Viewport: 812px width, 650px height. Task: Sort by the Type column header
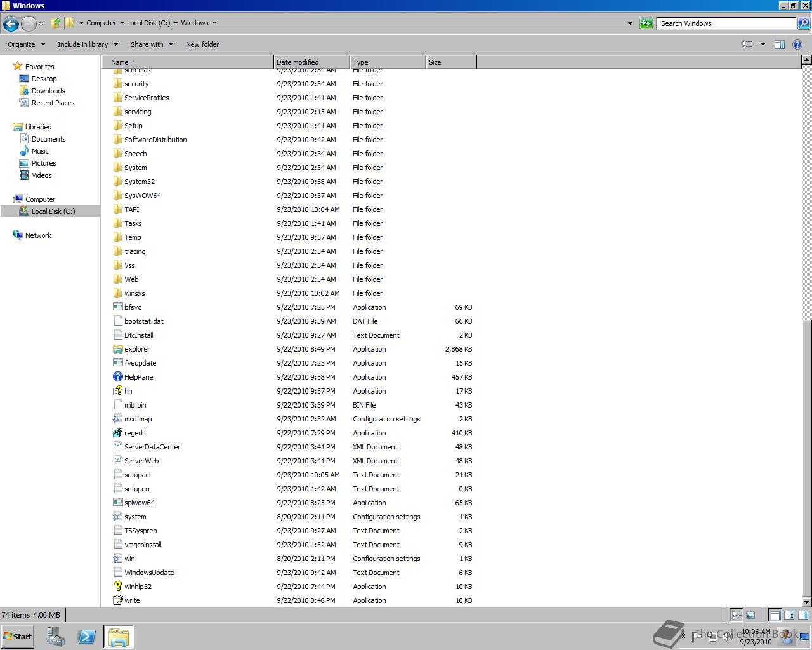(x=388, y=62)
